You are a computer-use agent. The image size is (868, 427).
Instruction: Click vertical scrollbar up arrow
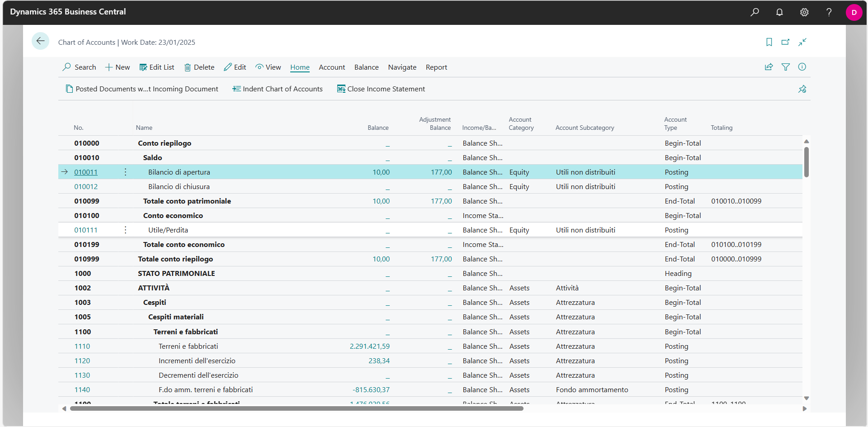[x=806, y=142]
